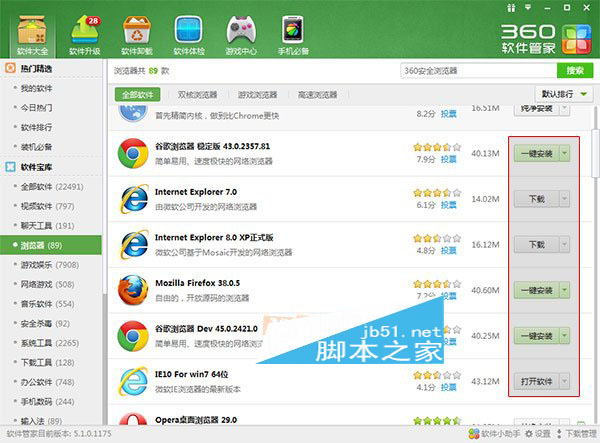600x443 pixels.
Task: Expand dropdown next to Firefox 一键安装
Action: point(564,290)
